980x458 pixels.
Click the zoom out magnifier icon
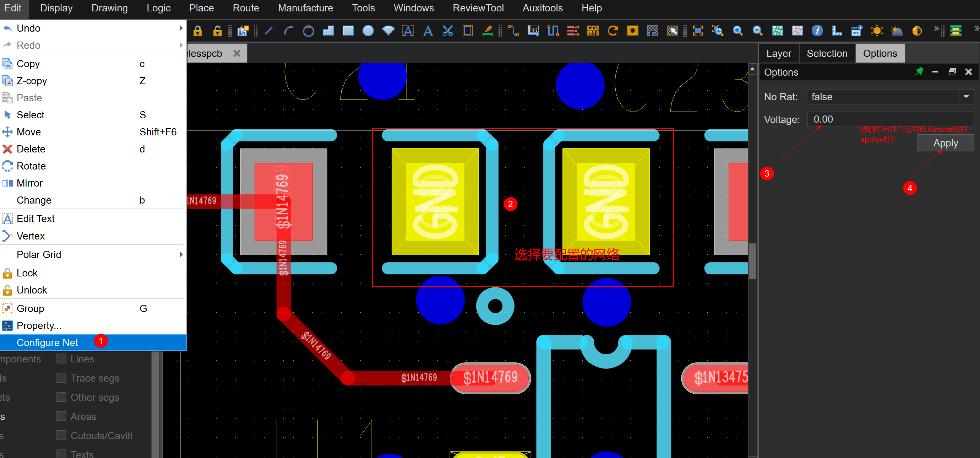coord(757,31)
